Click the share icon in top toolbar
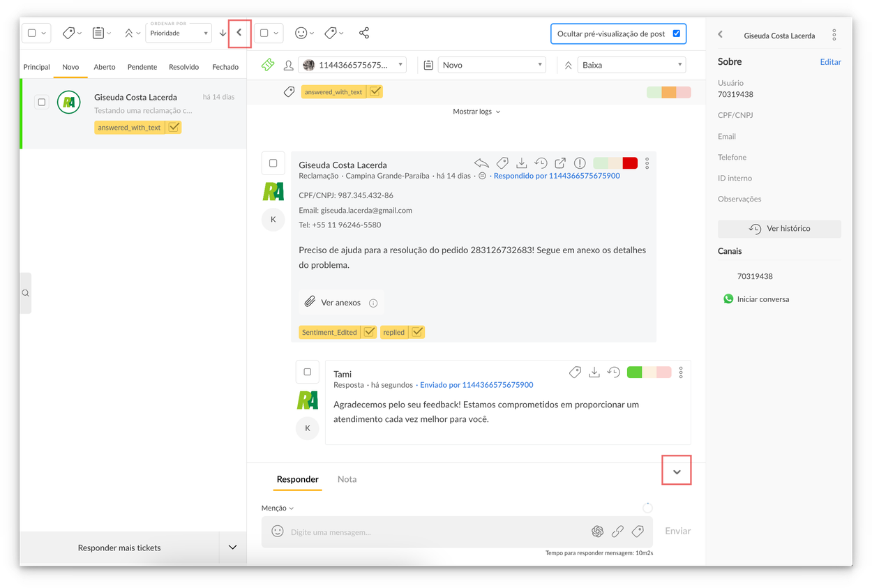872x588 pixels. point(364,33)
